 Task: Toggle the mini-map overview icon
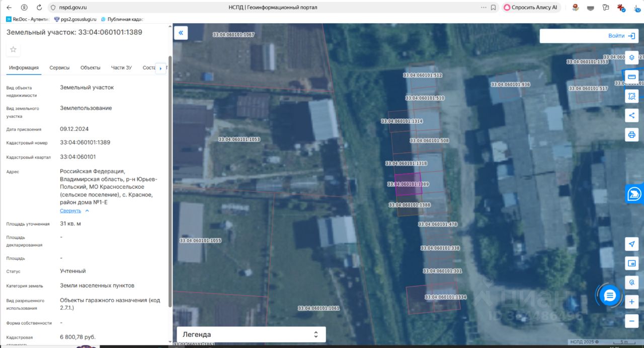click(632, 263)
